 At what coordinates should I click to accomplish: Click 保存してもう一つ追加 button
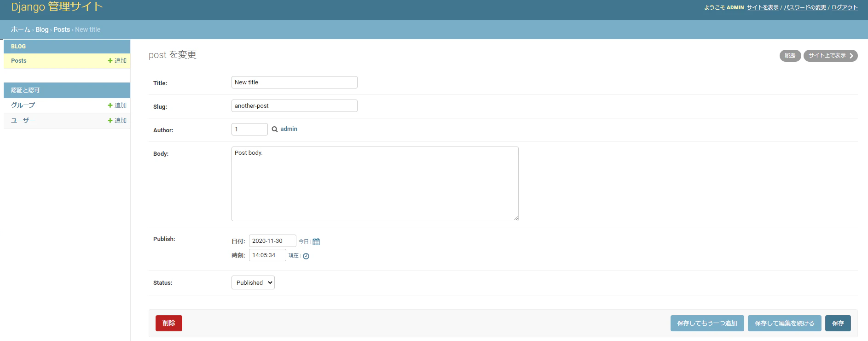click(707, 323)
